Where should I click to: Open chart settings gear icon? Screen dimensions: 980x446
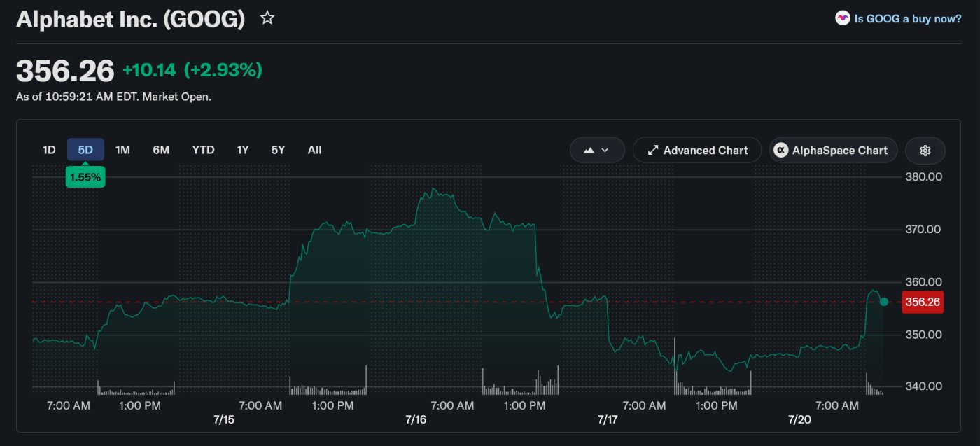(925, 151)
